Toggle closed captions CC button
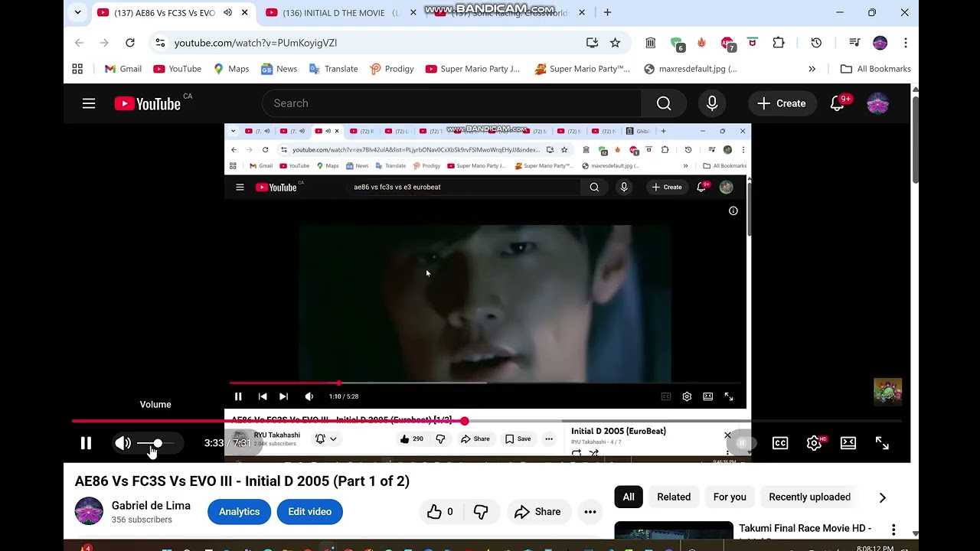This screenshot has height=551, width=980. pyautogui.click(x=780, y=443)
